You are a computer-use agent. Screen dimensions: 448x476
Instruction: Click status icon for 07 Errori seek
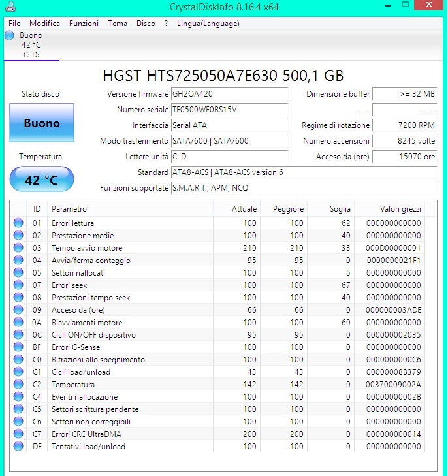18,285
